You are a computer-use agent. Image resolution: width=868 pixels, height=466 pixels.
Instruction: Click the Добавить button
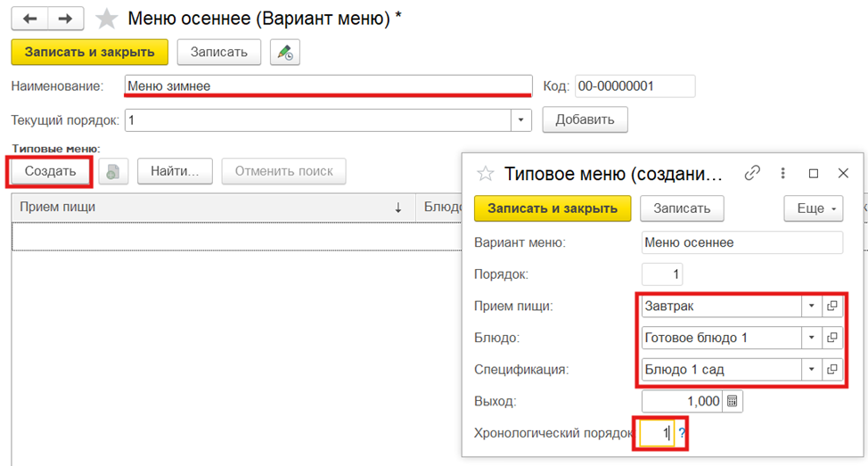tap(585, 119)
